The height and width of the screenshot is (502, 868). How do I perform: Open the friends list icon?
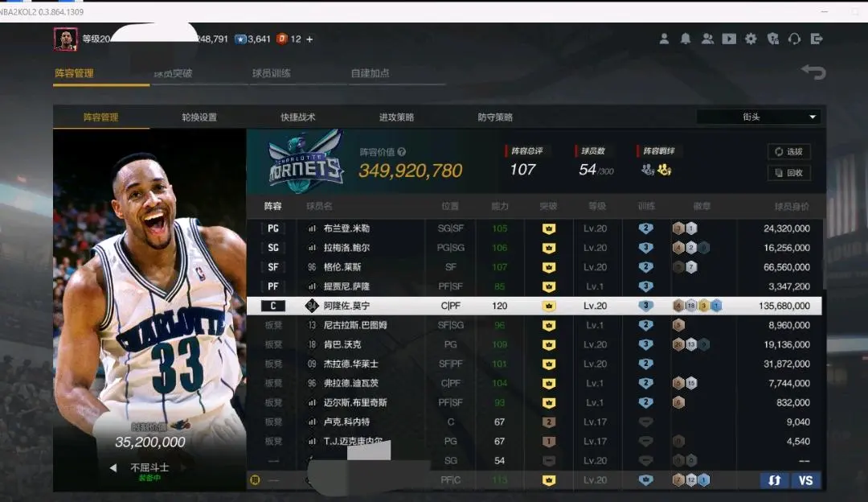(707, 39)
